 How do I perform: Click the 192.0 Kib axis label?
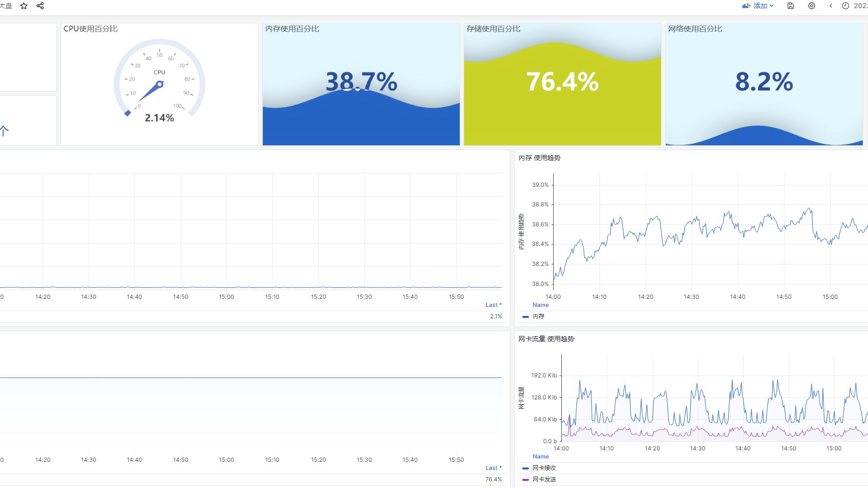point(544,376)
